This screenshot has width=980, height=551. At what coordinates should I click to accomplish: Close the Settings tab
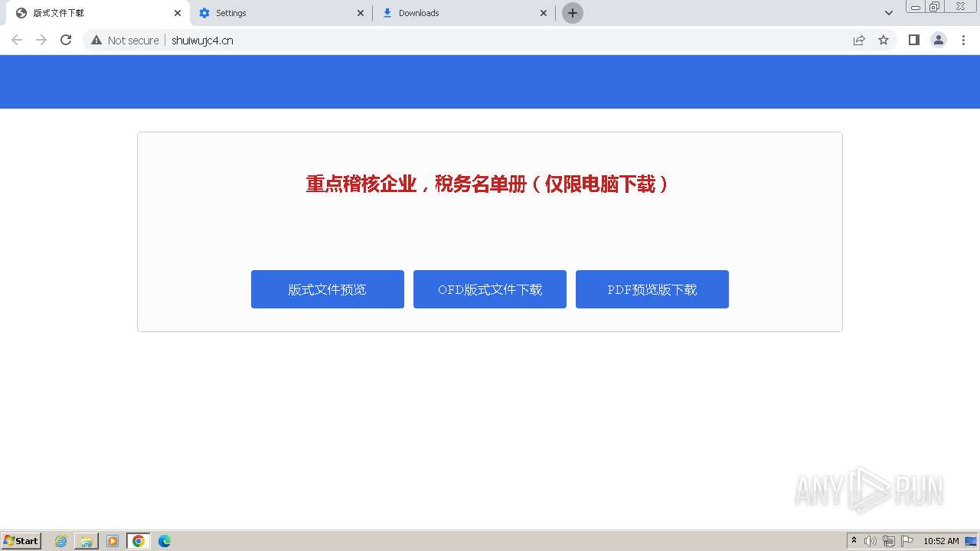[x=361, y=13]
